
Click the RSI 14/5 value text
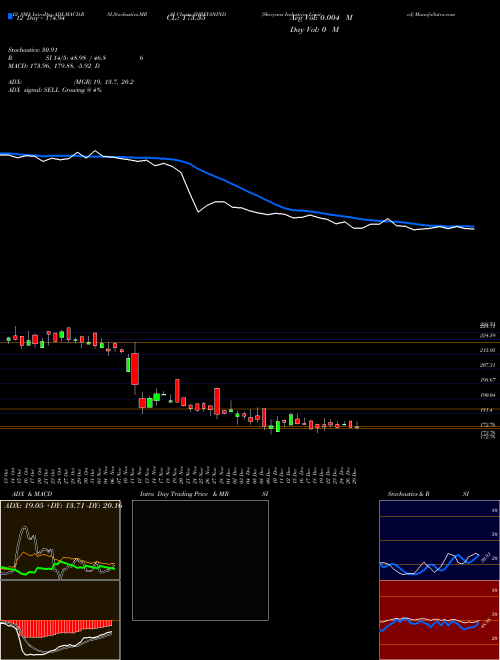[x=77, y=58]
